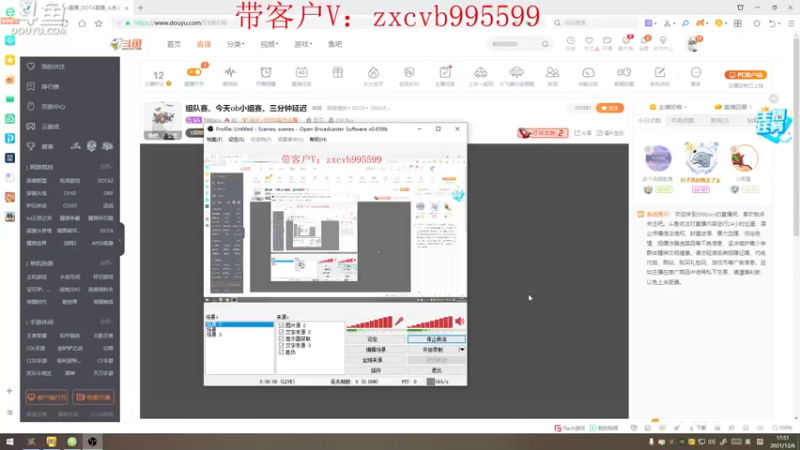This screenshot has height=450, width=800.
Task: Click the orange 关注 follow button
Action: (610, 108)
